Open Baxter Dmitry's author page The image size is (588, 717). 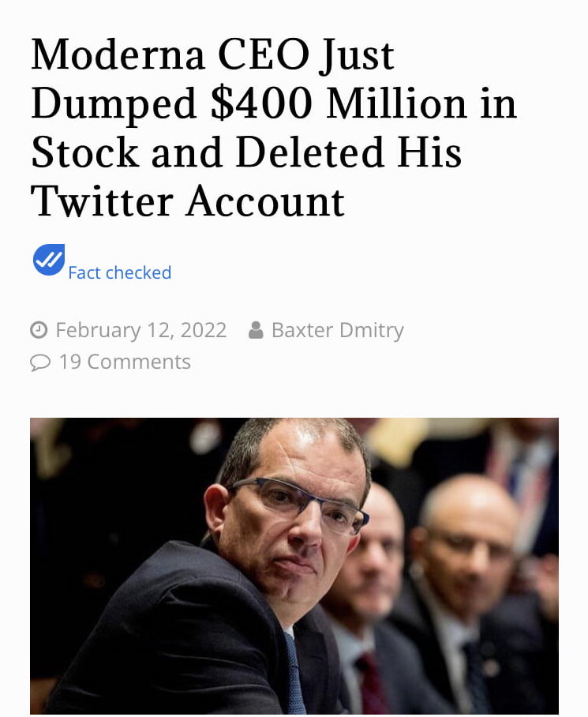(x=337, y=330)
